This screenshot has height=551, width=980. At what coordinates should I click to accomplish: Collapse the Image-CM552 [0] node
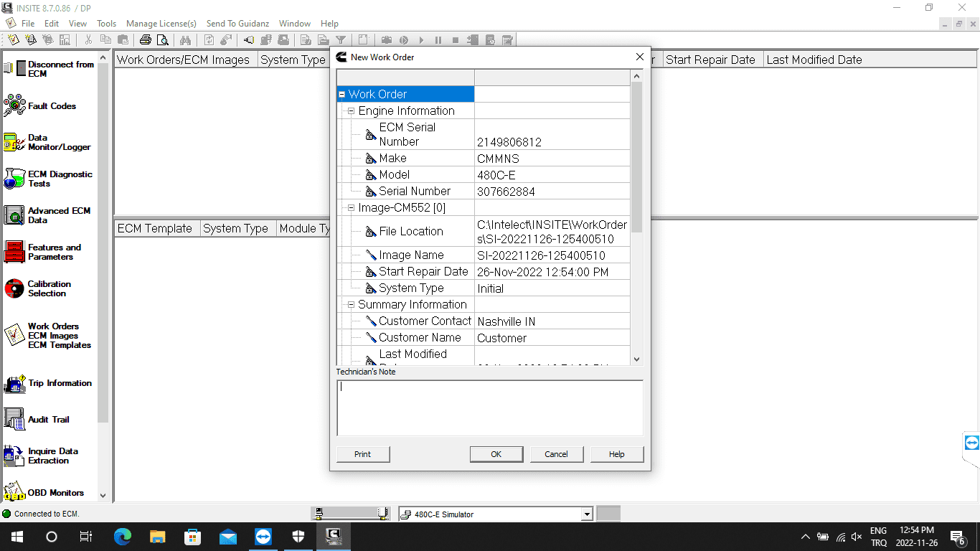(x=351, y=208)
